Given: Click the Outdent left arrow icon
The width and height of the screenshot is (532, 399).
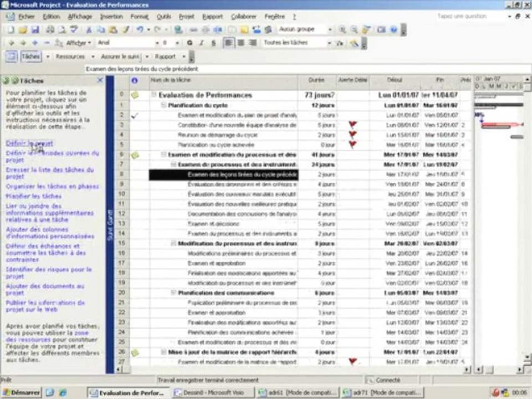Looking at the screenshot, I should (11, 43).
